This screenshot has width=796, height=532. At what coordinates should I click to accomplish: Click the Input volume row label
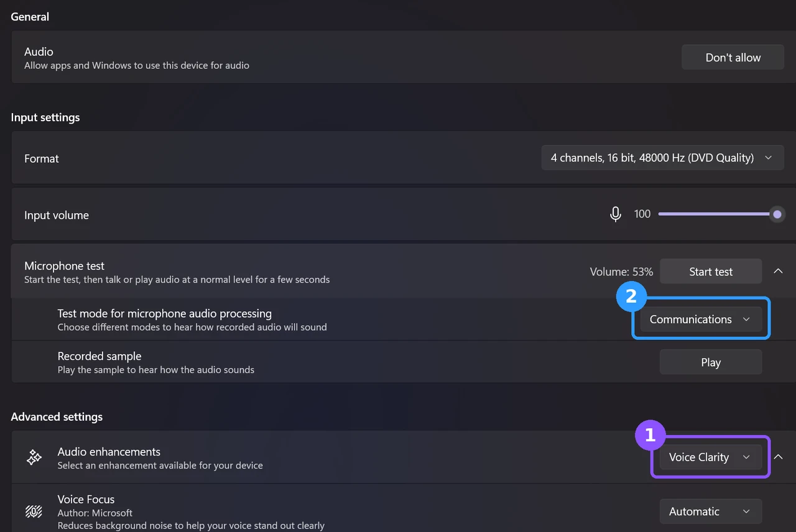point(57,215)
